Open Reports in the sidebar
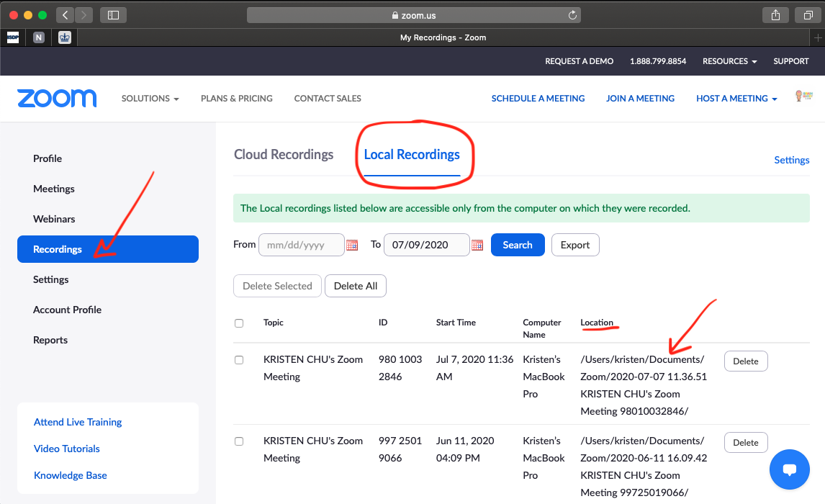 point(50,340)
